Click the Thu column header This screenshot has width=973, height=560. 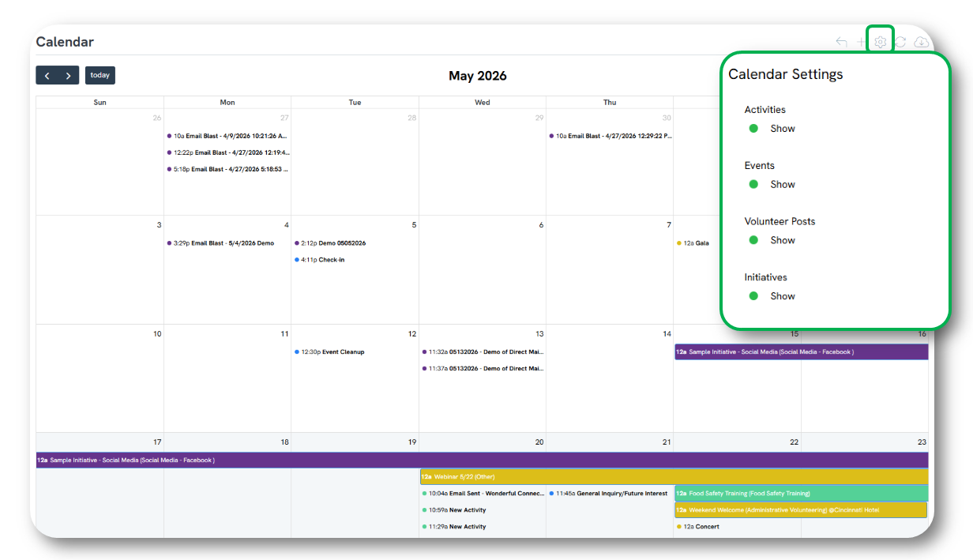610,103
